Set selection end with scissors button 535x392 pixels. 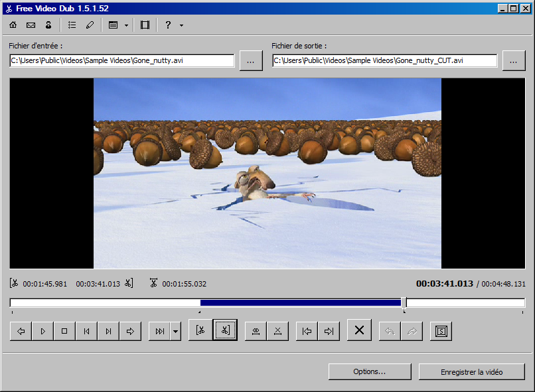pos(225,330)
